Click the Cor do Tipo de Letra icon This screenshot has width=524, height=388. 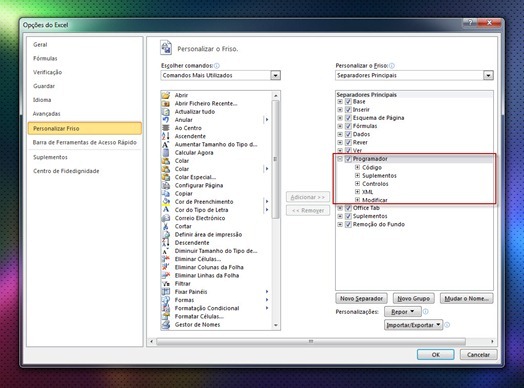(x=166, y=210)
